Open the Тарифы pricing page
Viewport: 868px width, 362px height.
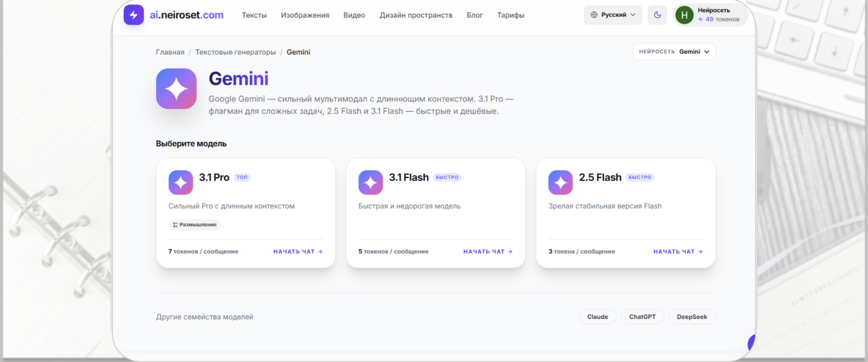point(511,15)
